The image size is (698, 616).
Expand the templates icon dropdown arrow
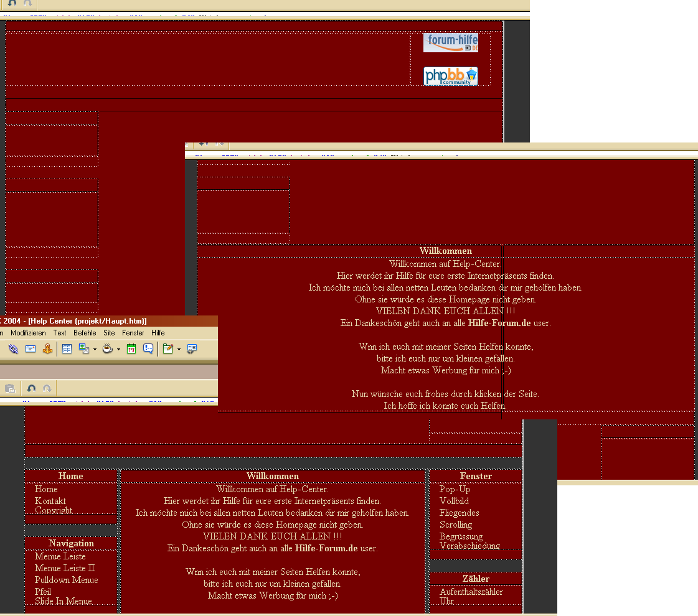point(178,350)
